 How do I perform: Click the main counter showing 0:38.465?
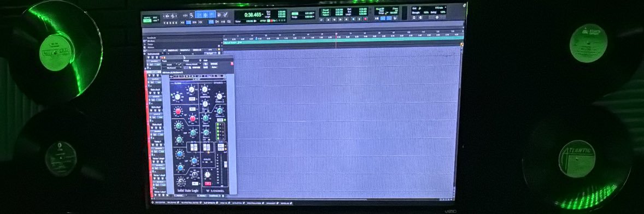(253, 14)
